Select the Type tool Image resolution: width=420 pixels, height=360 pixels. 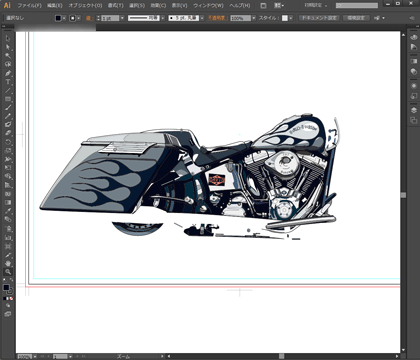pos(8,82)
